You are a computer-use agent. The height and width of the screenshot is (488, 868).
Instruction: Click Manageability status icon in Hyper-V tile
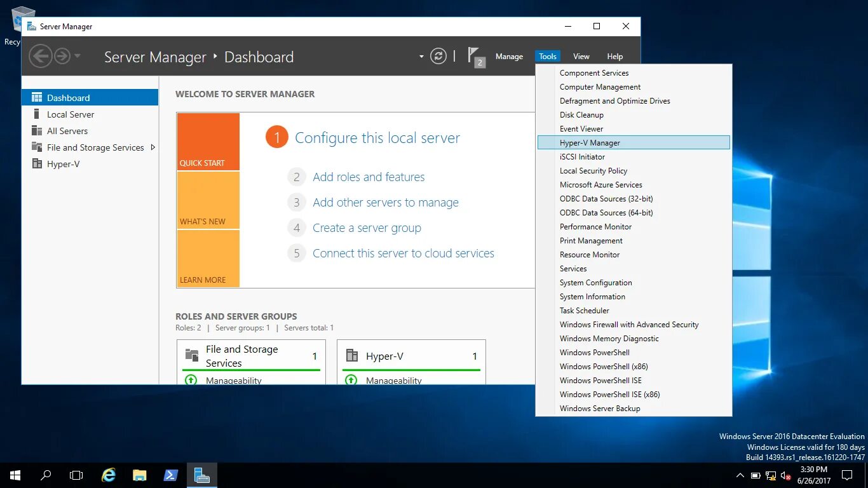351,380
